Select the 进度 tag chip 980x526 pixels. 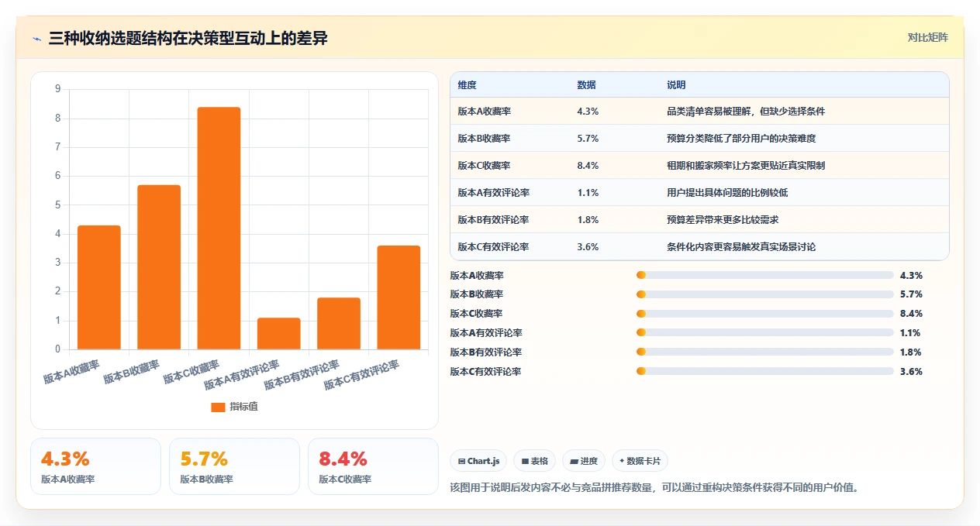coord(584,461)
